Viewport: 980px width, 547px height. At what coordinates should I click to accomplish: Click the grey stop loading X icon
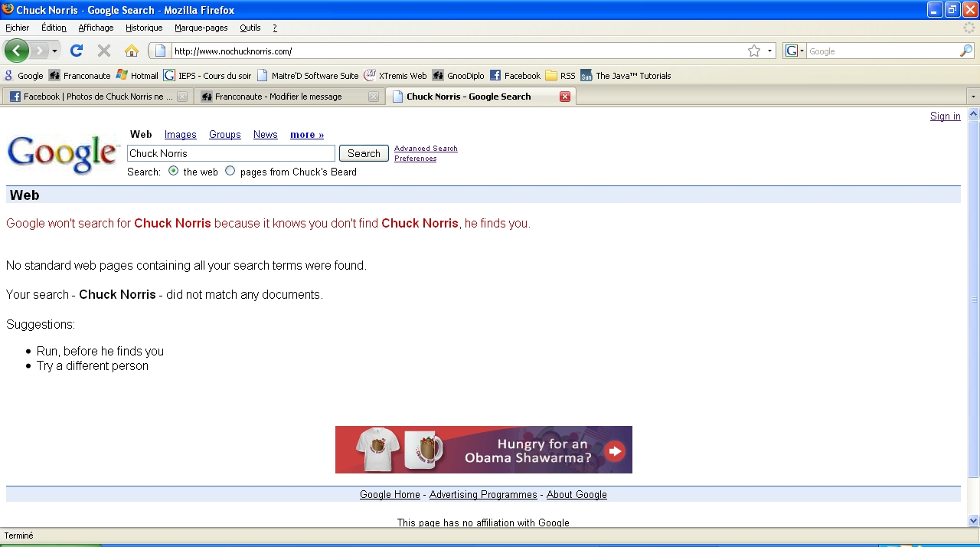[x=104, y=51]
